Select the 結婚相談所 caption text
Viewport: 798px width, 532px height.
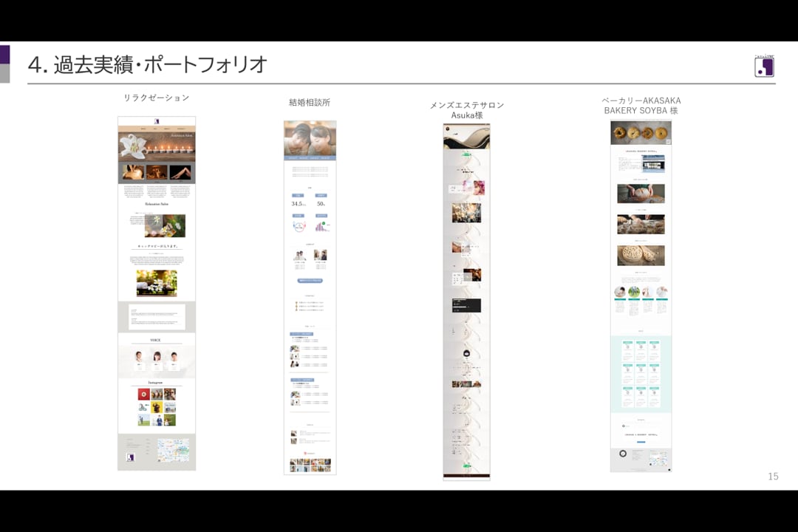310,102
